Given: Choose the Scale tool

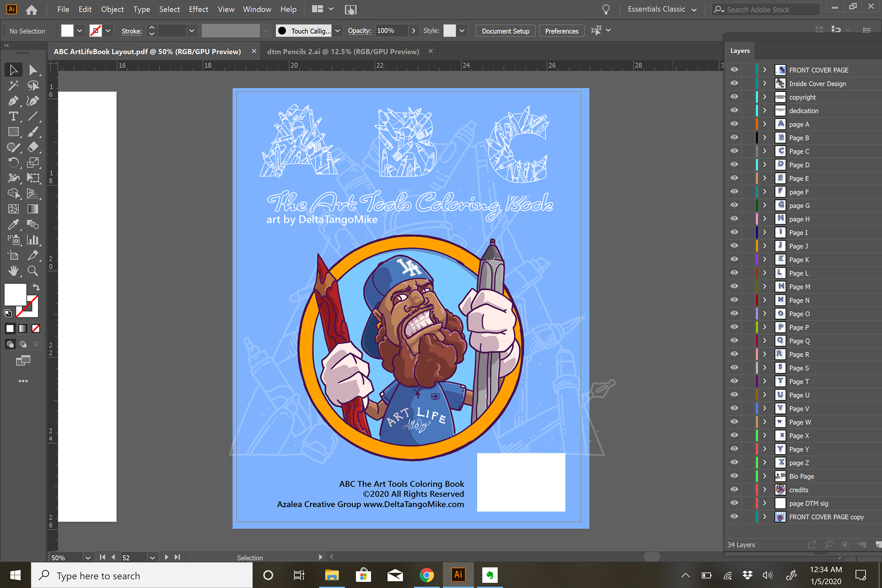Looking at the screenshot, I should pos(33,163).
